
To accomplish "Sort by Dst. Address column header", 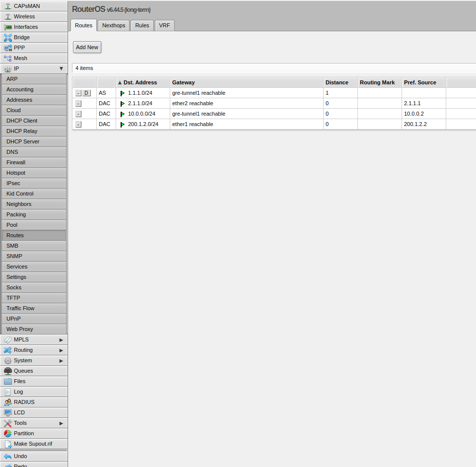I will tap(140, 82).
